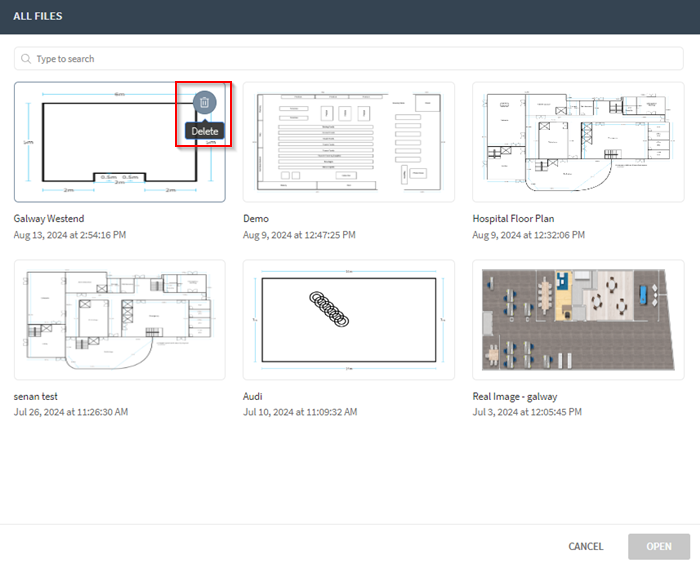Click the ALL FILES dialog header
Viewport: 700px width, 567px height.
tap(38, 17)
